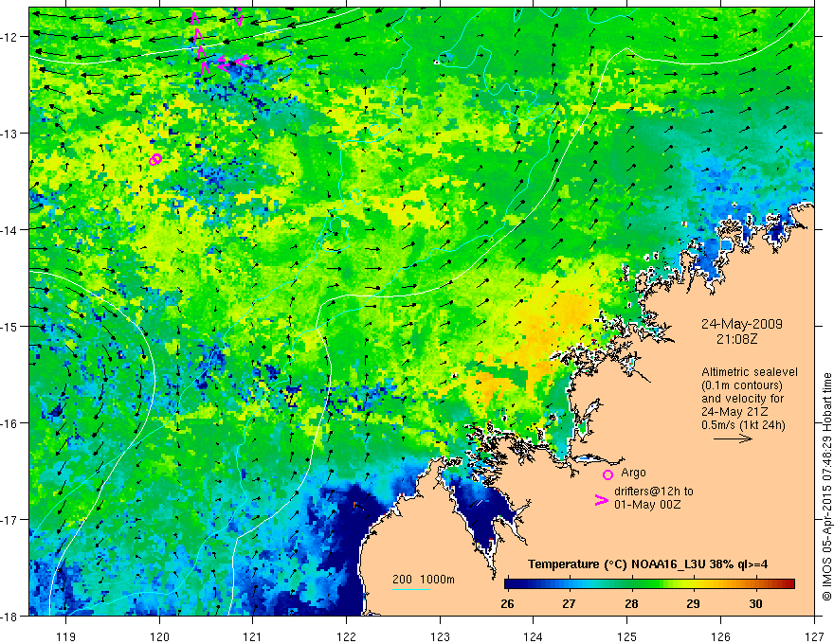Click the latitude axis label '-16'

point(10,423)
